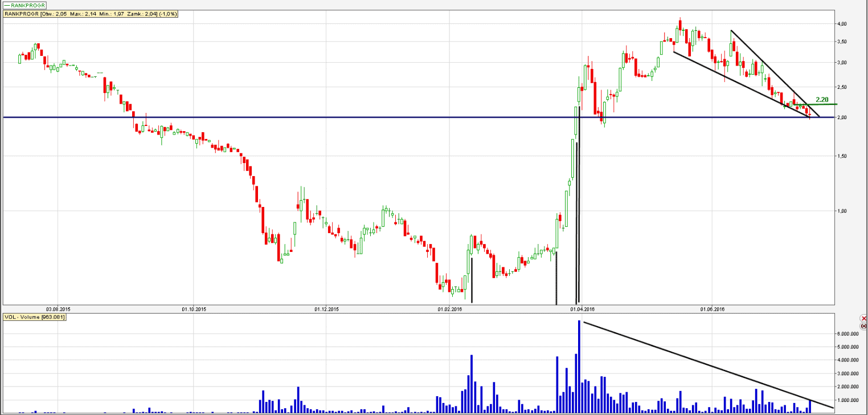Select the green RANKPROGR legend label

[x=24, y=5]
